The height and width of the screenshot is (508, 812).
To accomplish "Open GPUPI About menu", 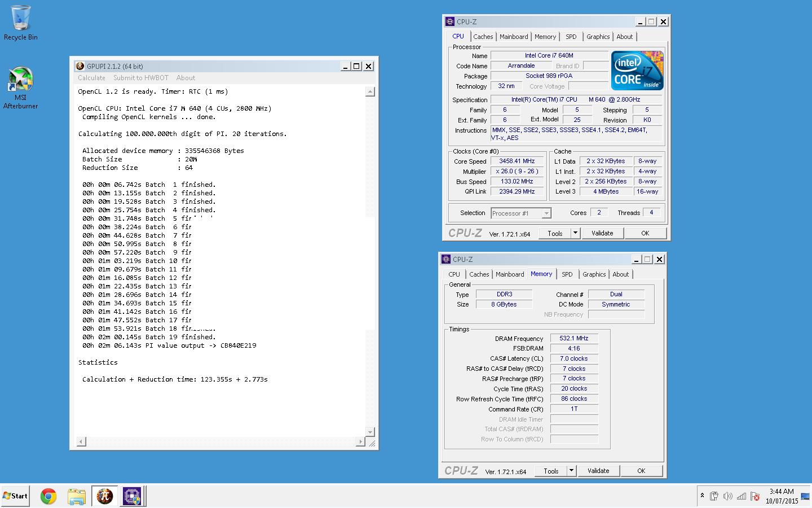I will pyautogui.click(x=186, y=78).
